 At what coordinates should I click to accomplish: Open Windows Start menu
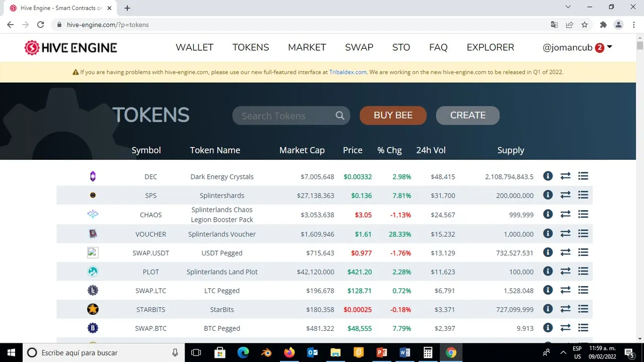tap(11, 352)
